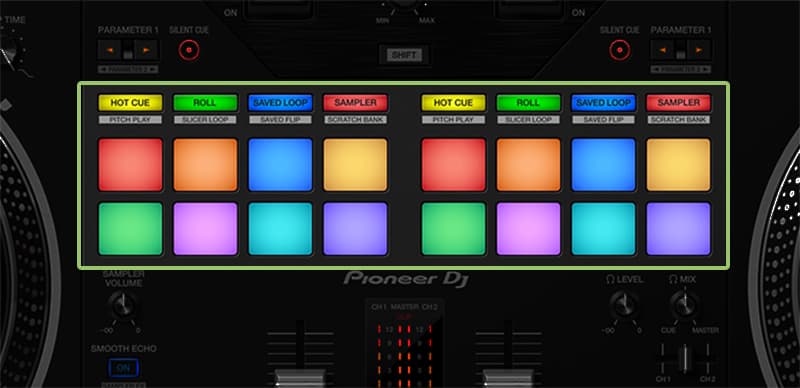The width and height of the screenshot is (800, 388).
Task: Click right deck Parameter 1 right arrow
Action: [x=699, y=50]
